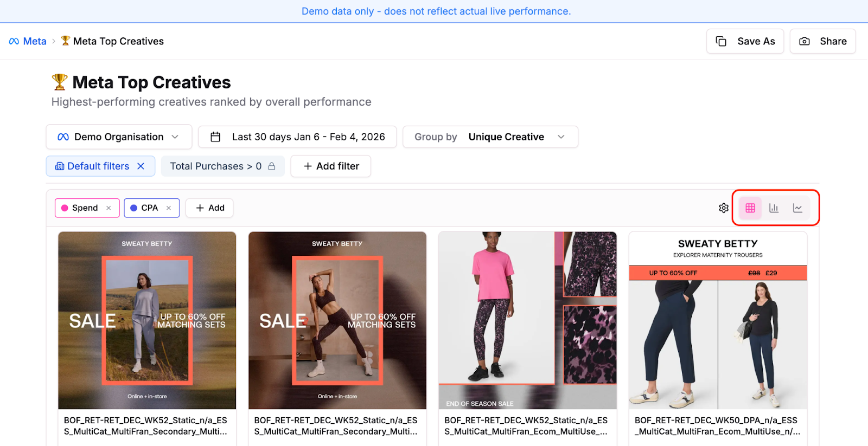868x446 pixels.
Task: Remove the Spend metric chip
Action: coord(108,208)
